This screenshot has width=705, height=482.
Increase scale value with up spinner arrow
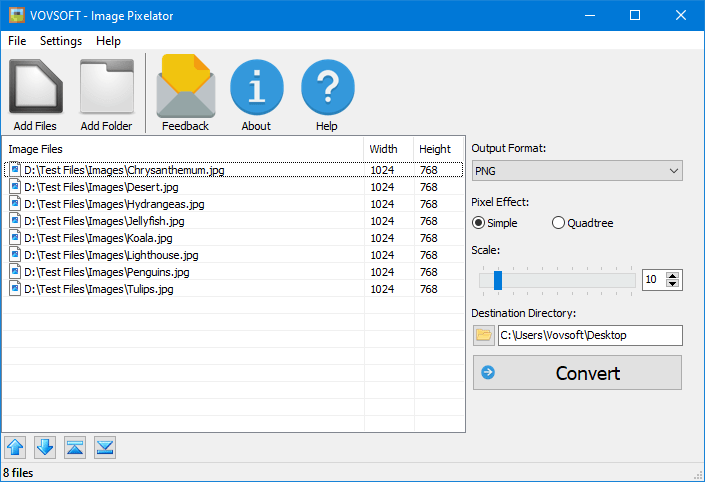coord(673,276)
